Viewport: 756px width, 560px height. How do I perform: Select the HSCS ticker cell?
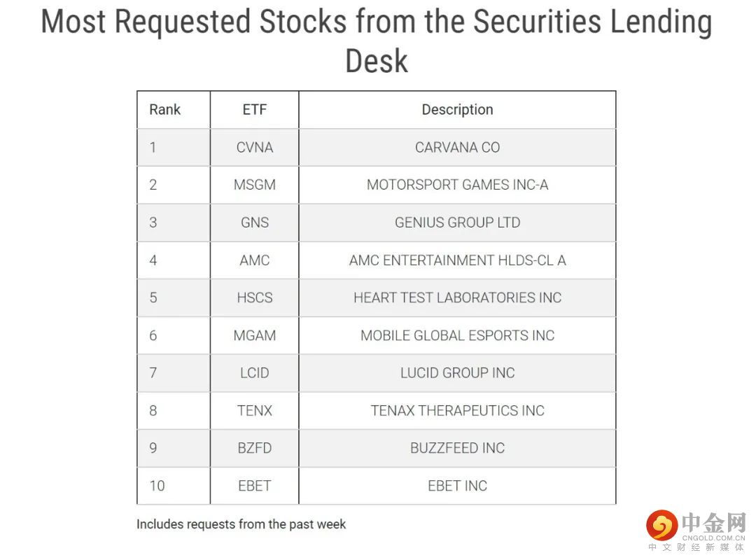[254, 298]
